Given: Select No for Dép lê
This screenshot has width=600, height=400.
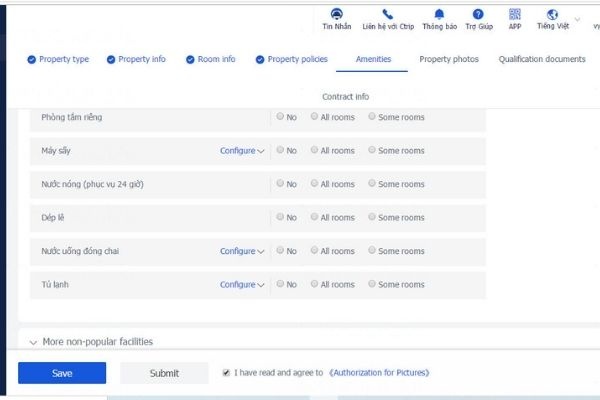Looking at the screenshot, I should [280, 217].
